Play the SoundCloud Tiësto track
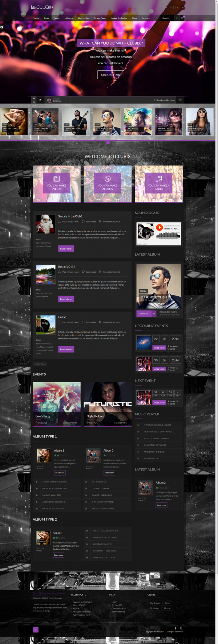Image resolution: width=218 pixels, height=644 pixels. click(x=159, y=227)
